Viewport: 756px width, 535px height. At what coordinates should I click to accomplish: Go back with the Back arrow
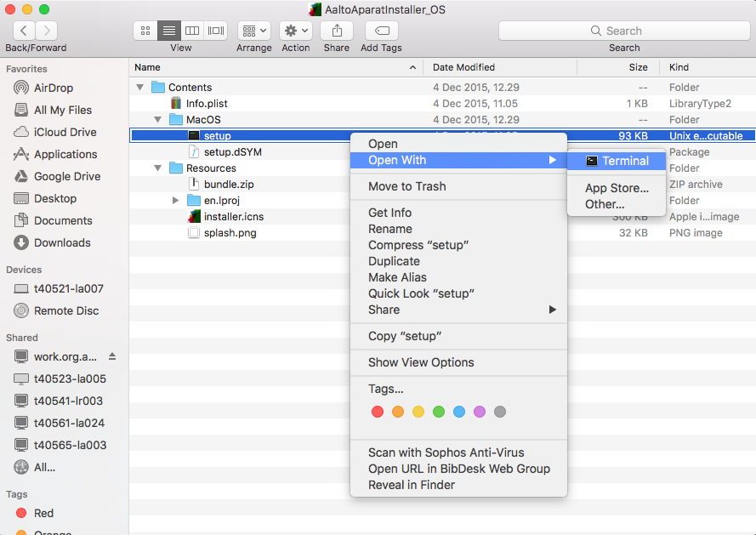coord(24,31)
